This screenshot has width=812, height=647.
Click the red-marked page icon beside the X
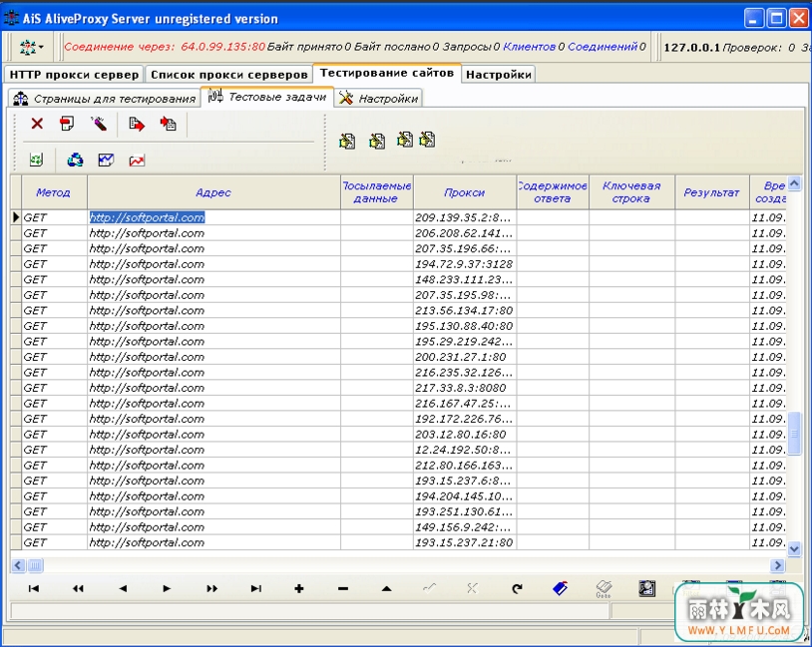tap(67, 124)
